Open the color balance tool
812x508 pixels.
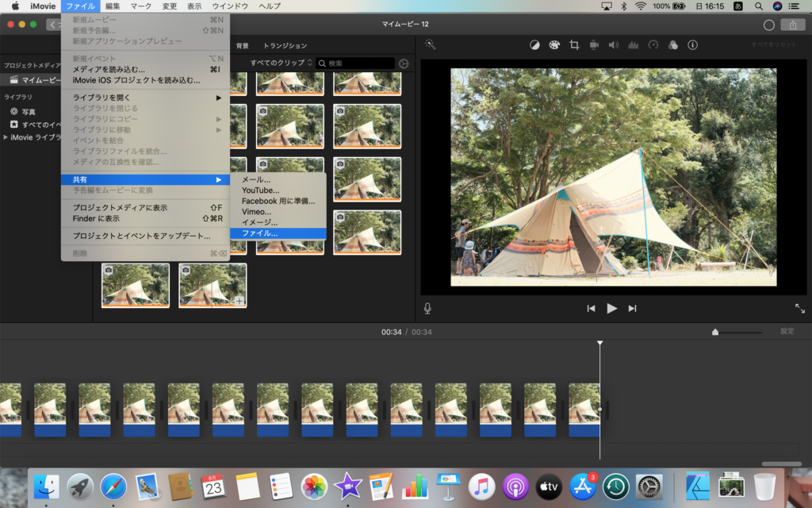point(534,45)
